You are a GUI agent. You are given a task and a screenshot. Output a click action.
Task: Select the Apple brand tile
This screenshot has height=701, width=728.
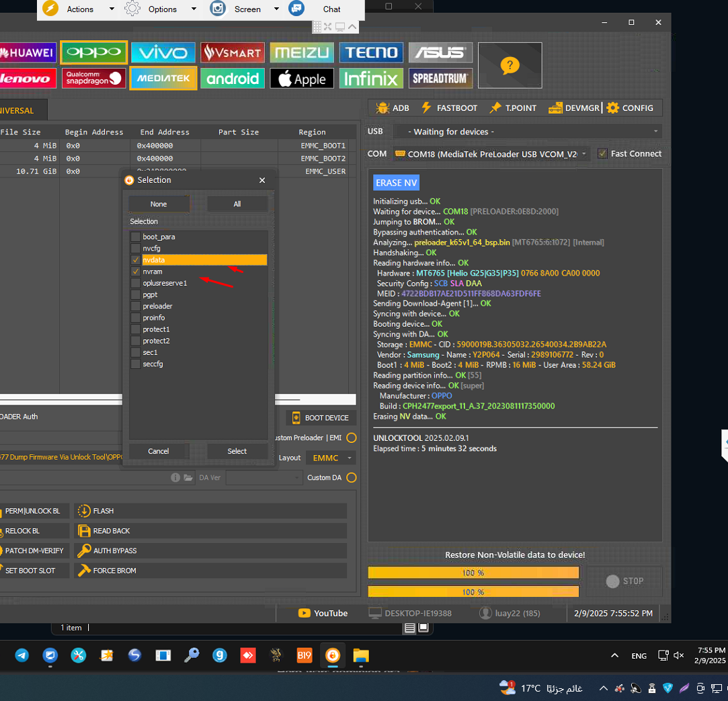pyautogui.click(x=302, y=79)
